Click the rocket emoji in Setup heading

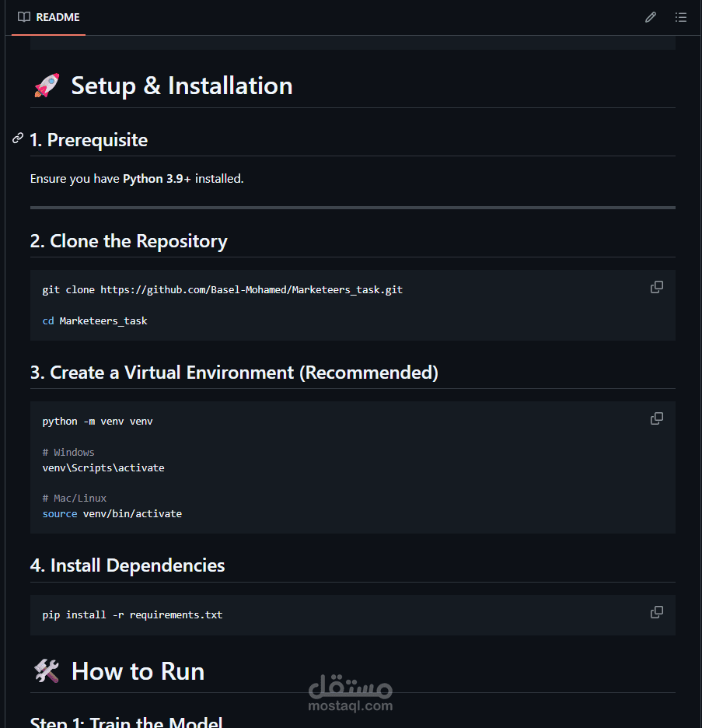point(47,86)
